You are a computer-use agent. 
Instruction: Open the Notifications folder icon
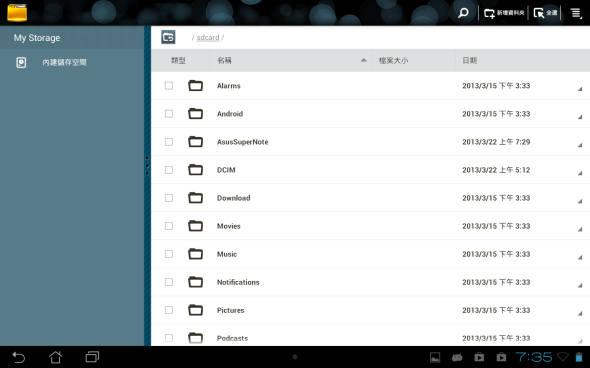pos(195,282)
